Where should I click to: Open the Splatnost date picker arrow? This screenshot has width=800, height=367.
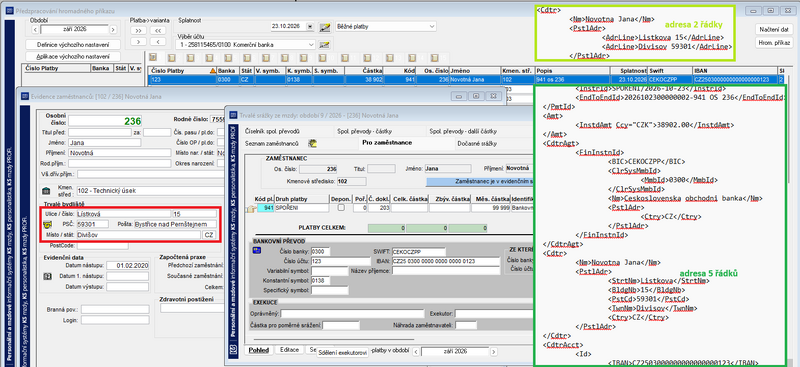[310, 27]
